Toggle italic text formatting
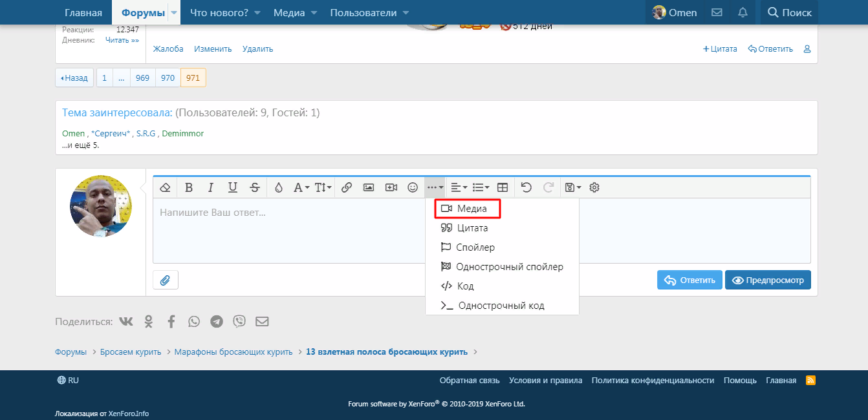The height and width of the screenshot is (420, 868). (x=210, y=187)
